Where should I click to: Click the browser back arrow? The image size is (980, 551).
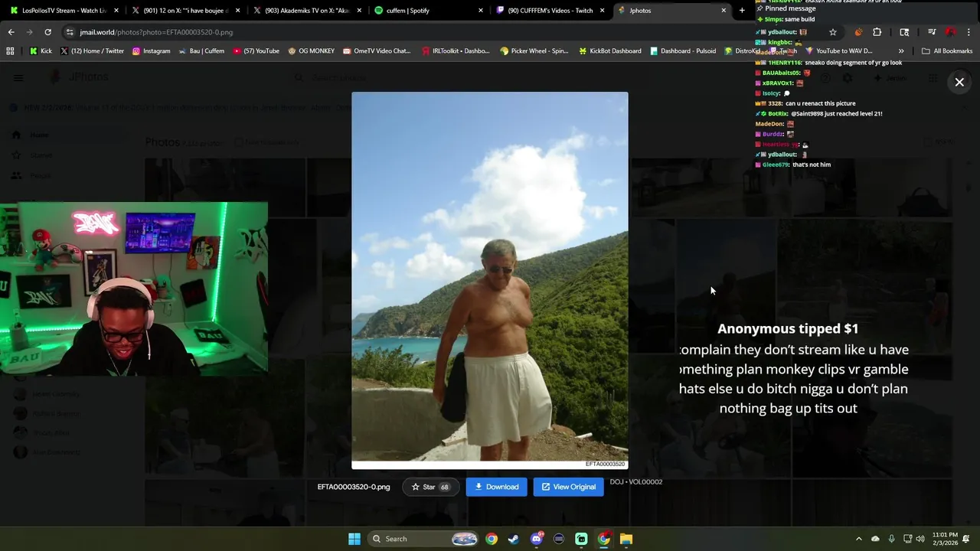coord(11,32)
